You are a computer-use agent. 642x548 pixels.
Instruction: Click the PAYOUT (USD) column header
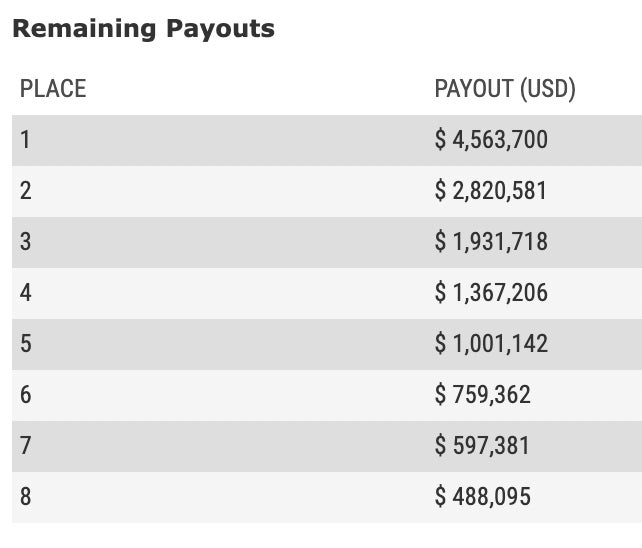pyautogui.click(x=505, y=89)
